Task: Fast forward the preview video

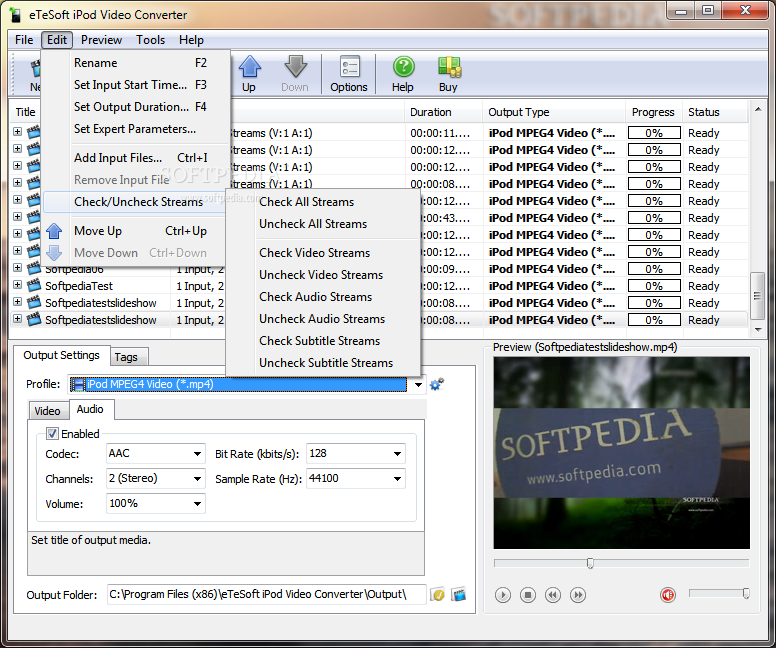Action: pyautogui.click(x=578, y=595)
